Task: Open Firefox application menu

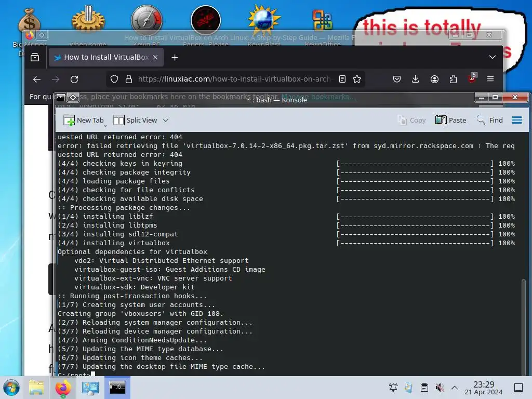Action: coord(490,79)
